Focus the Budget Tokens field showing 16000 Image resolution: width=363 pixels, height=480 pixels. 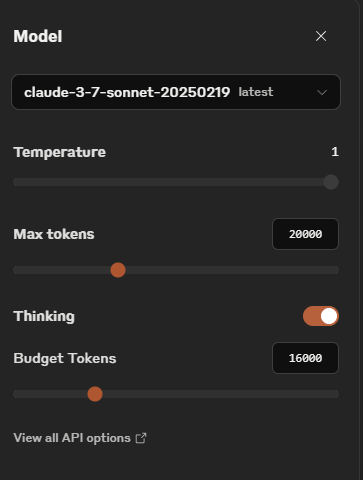pyautogui.click(x=305, y=358)
